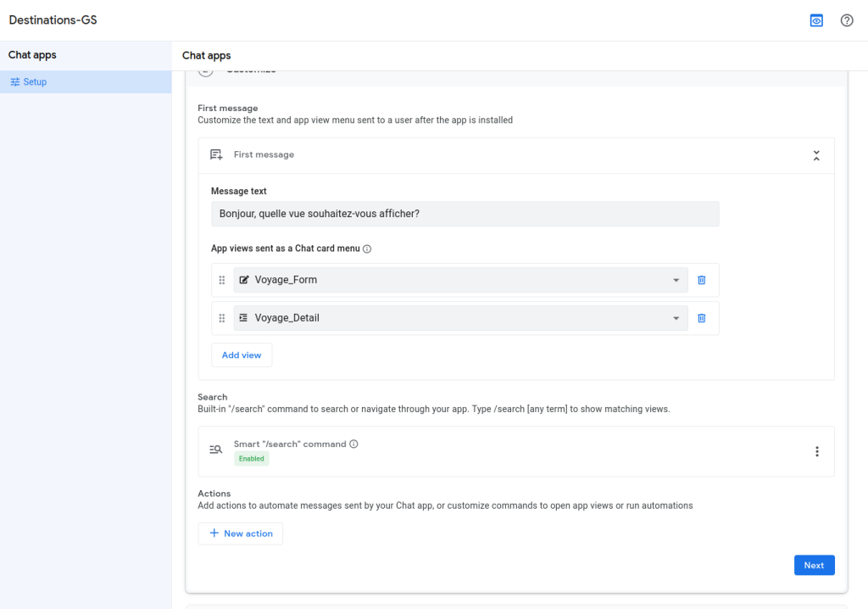The height and width of the screenshot is (609, 868).
Task: Open the Voyage_Form view dropdown
Action: tap(460, 280)
